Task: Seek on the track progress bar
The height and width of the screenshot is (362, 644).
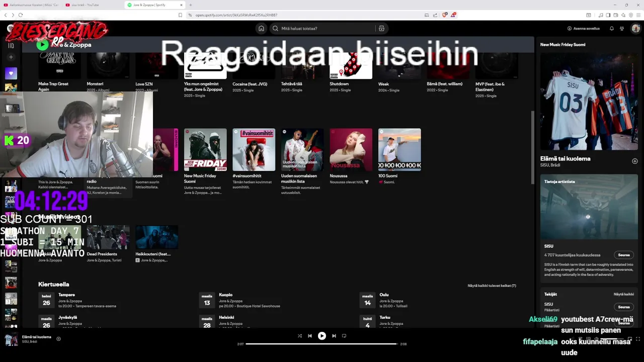Action: click(x=321, y=344)
